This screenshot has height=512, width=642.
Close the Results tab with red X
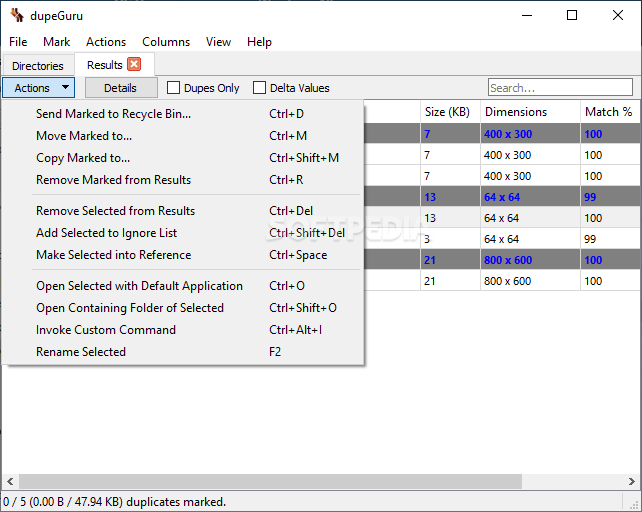click(134, 64)
